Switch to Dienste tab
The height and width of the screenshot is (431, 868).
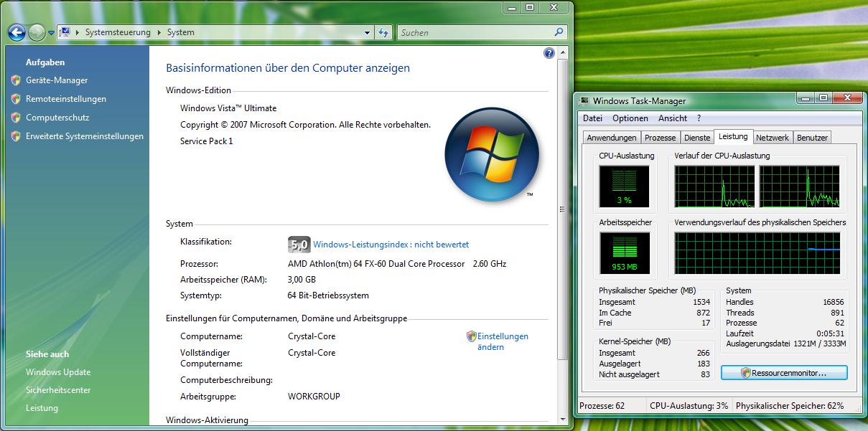coord(697,138)
